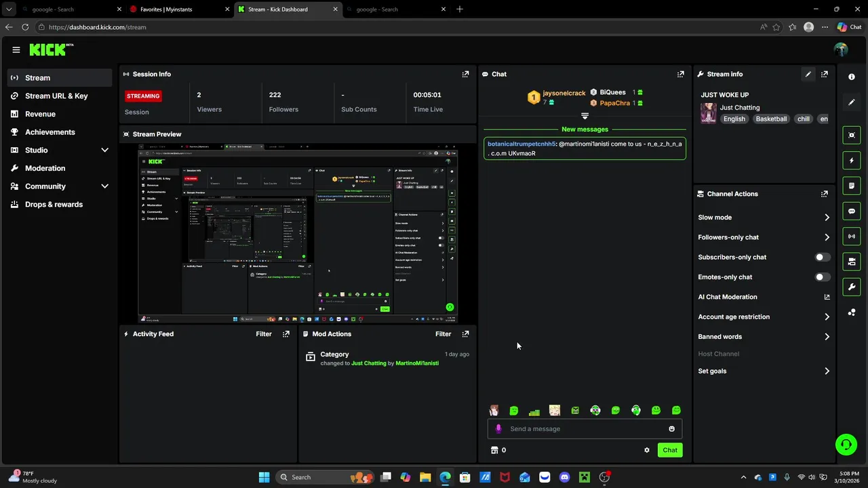The width and height of the screenshot is (868, 488).
Task: Pop out the Channel Actions panel
Action: (825, 194)
